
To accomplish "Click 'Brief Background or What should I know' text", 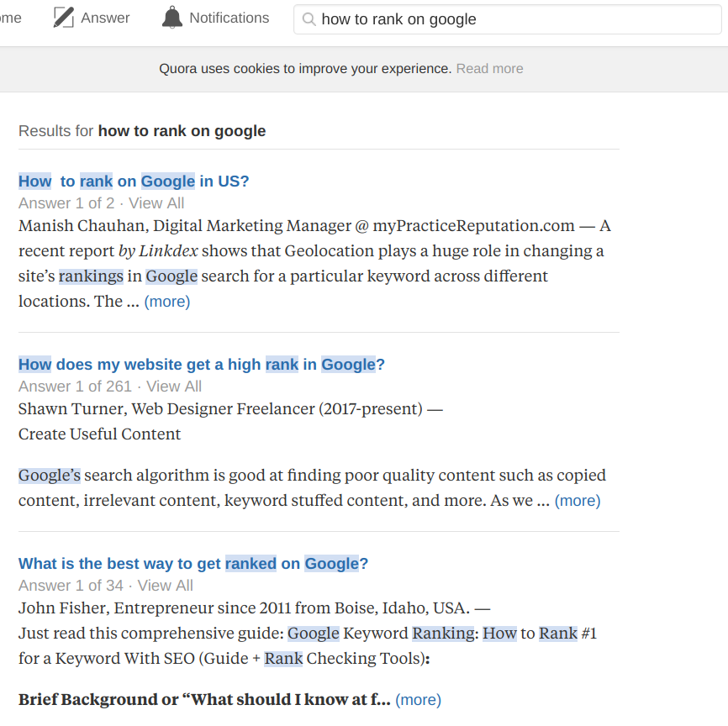I will coord(204,700).
